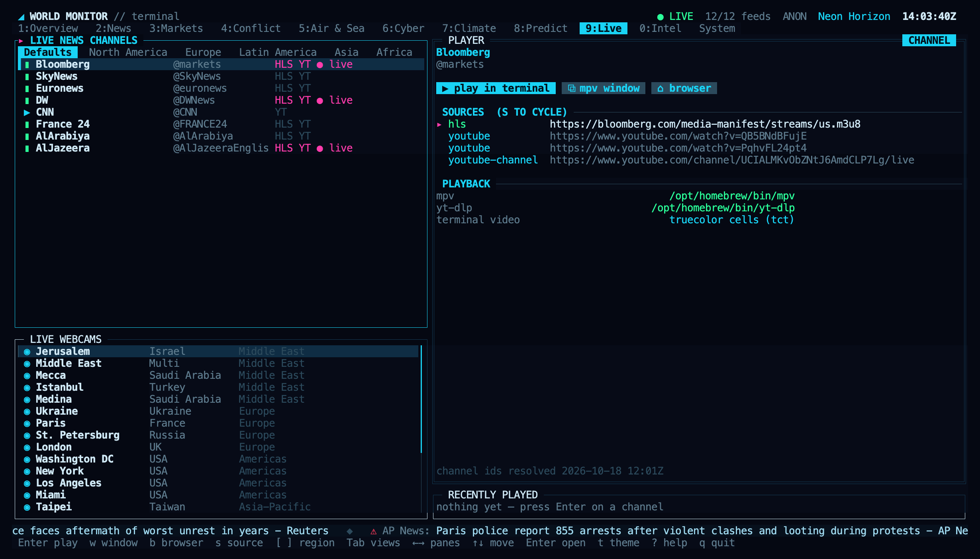Screen dimensions: 980x559
Task: Choose the Asia region filter
Action: tap(347, 52)
